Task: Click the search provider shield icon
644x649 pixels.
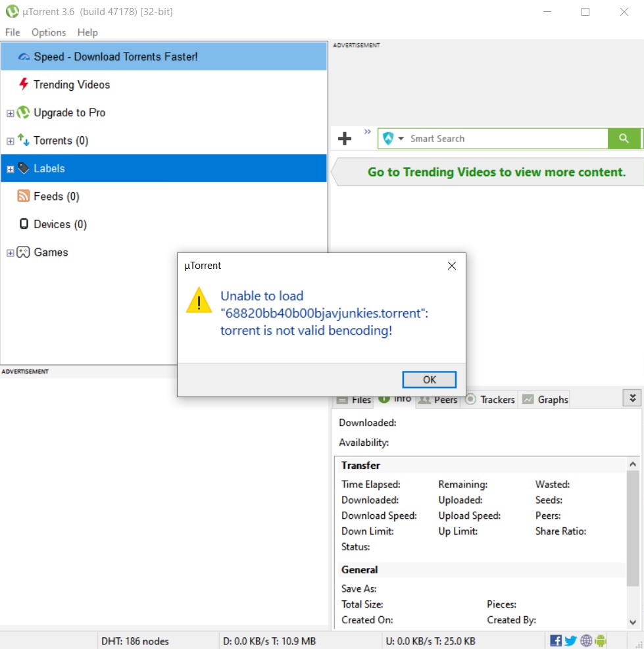Action: tap(388, 138)
